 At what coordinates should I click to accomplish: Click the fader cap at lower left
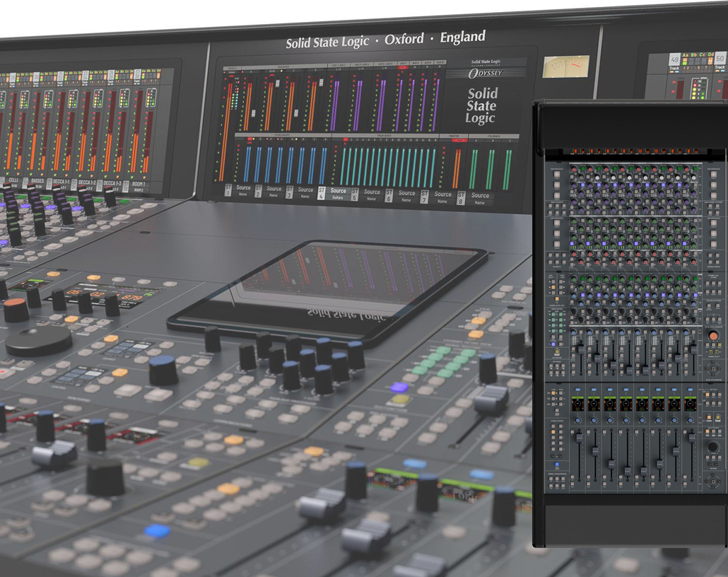(54, 453)
